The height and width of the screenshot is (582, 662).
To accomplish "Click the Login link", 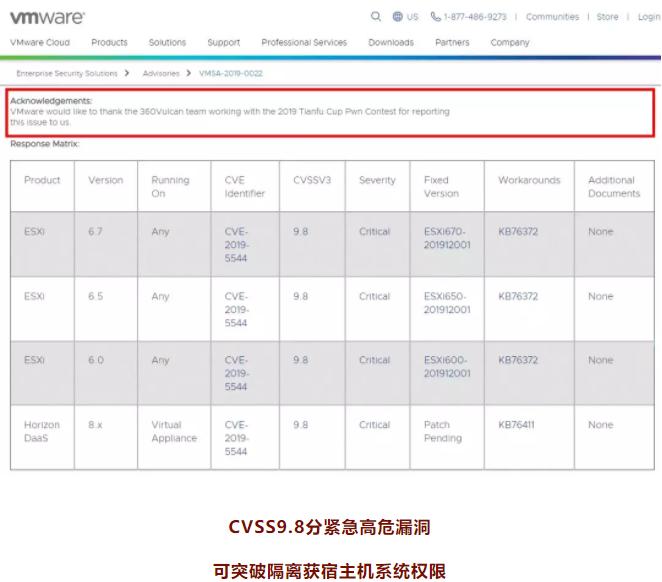I will pos(649,17).
